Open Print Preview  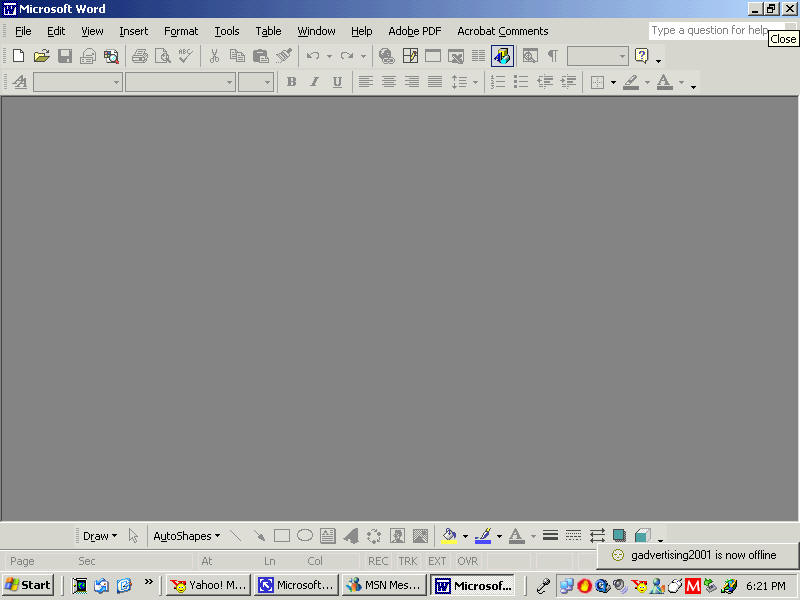tap(163, 56)
